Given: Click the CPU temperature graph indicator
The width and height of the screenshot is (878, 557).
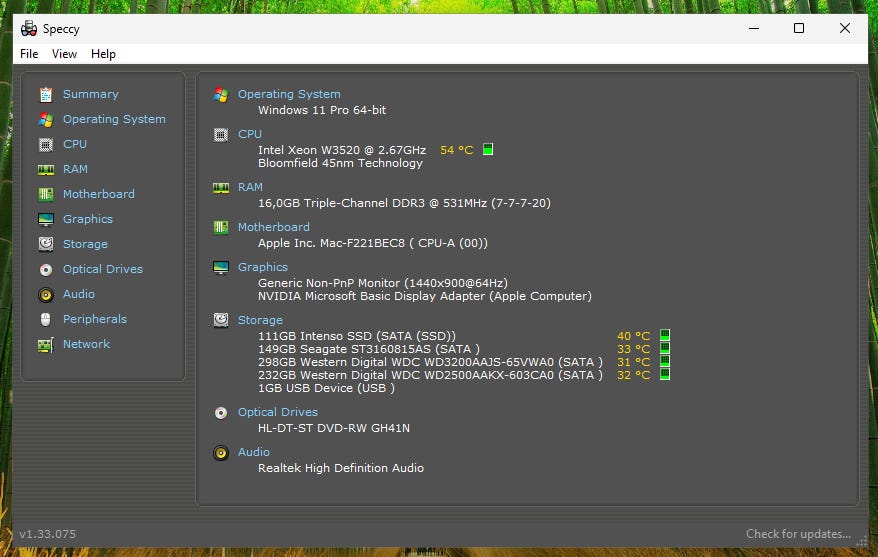Looking at the screenshot, I should click(x=488, y=149).
